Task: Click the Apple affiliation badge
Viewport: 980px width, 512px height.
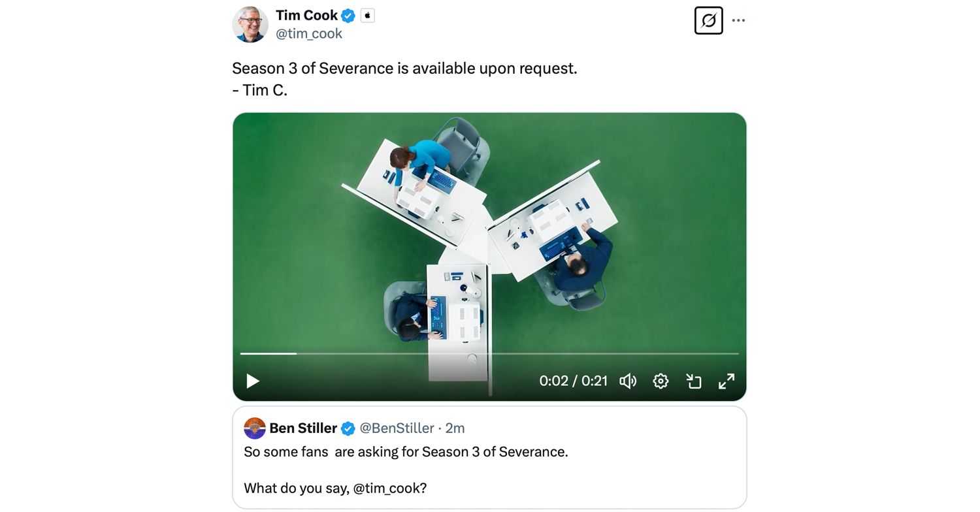Action: click(367, 15)
